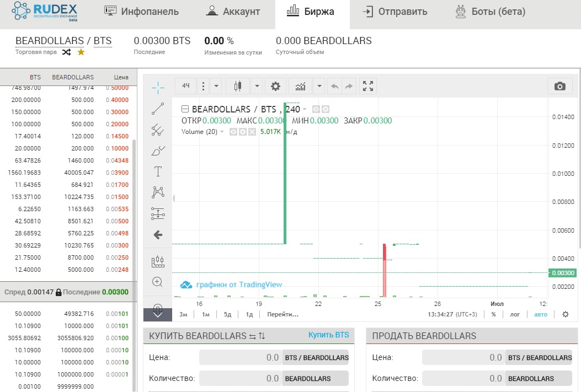Select the trend line drawing tool
Viewport: 581px width, 392px height.
[158, 109]
